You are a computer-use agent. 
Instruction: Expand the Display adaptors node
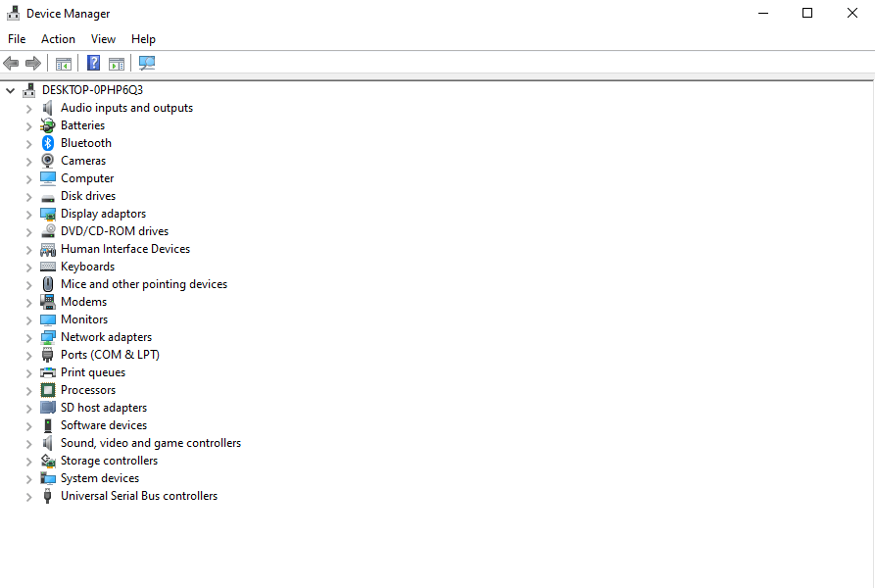(x=29, y=215)
